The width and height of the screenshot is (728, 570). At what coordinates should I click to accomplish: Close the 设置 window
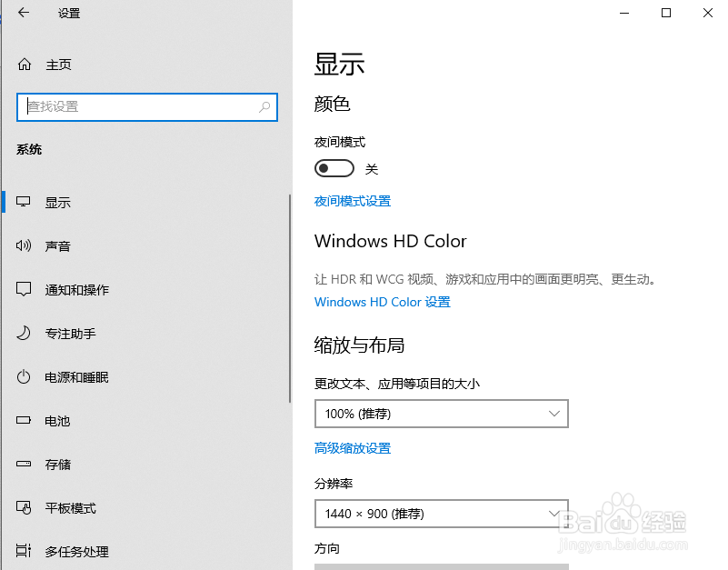pyautogui.click(x=708, y=13)
